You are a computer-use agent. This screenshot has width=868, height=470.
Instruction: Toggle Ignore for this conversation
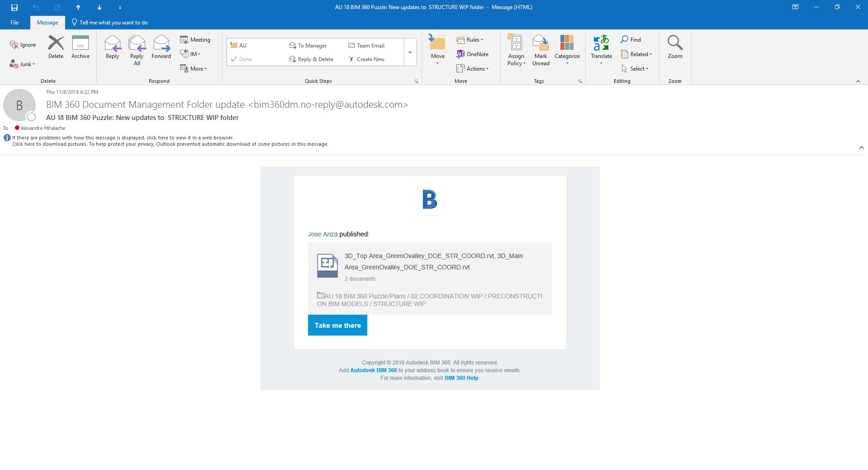point(23,44)
